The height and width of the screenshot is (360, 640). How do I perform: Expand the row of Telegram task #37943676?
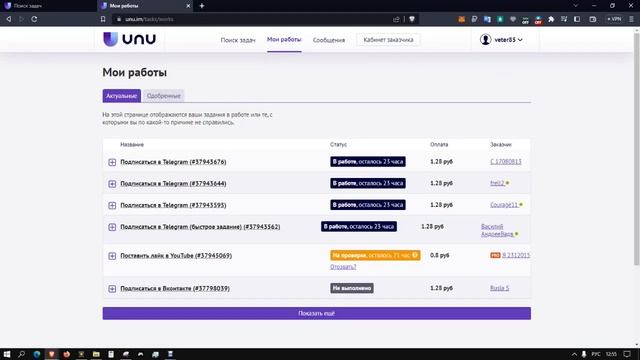pos(112,162)
